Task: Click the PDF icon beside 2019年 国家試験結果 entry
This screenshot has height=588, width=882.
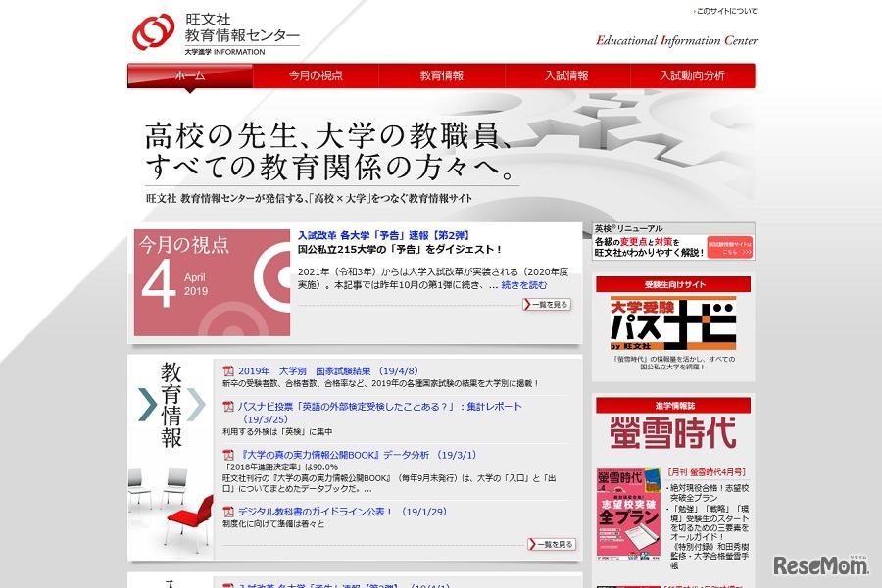Action: [x=227, y=368]
